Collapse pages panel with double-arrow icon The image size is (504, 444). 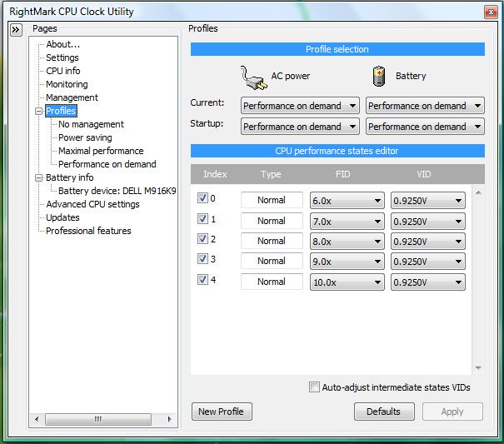click(16, 30)
